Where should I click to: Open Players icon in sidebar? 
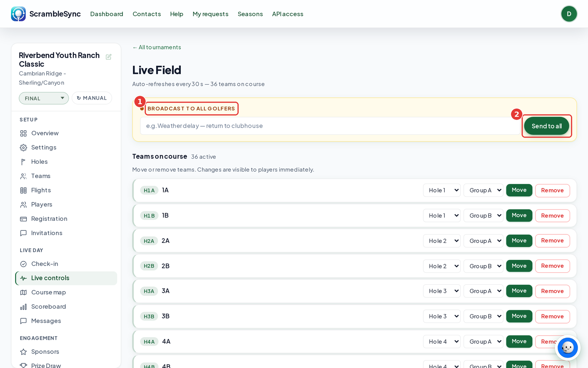24,205
